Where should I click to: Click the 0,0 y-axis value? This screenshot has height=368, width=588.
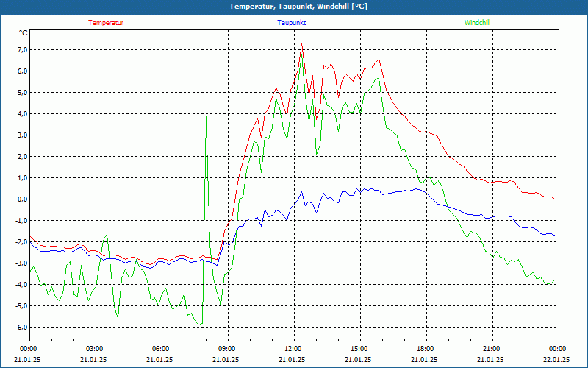[x=22, y=199]
